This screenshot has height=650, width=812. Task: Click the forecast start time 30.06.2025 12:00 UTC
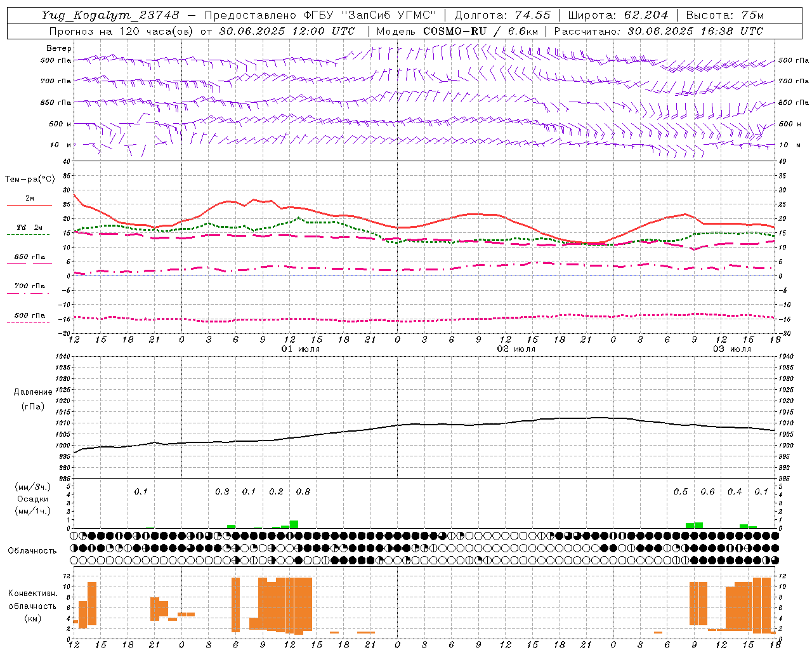tap(287, 31)
